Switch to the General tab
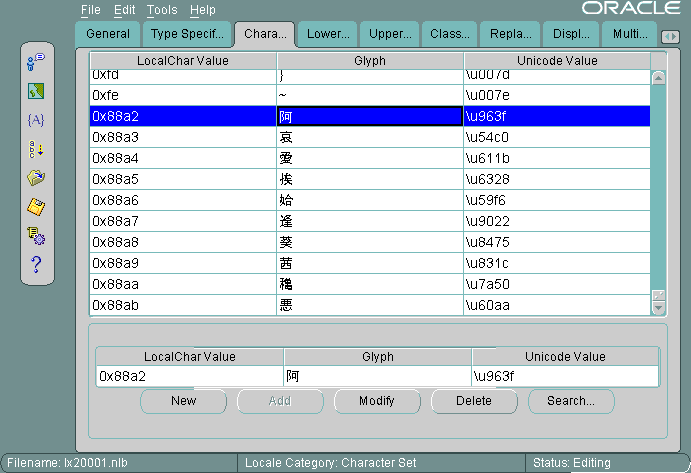This screenshot has height=473, width=691. (x=108, y=33)
